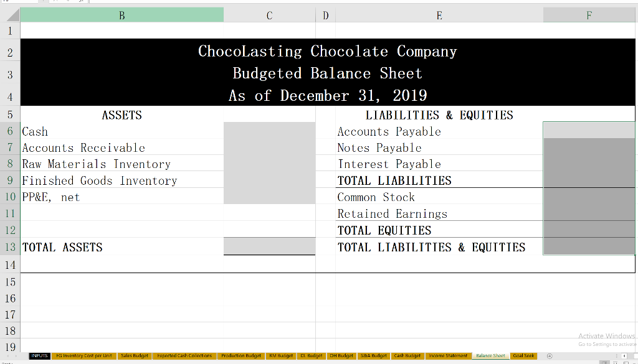Select the TOTAL LIABILITIES label cell
This screenshot has width=638, height=364.
pyautogui.click(x=439, y=180)
